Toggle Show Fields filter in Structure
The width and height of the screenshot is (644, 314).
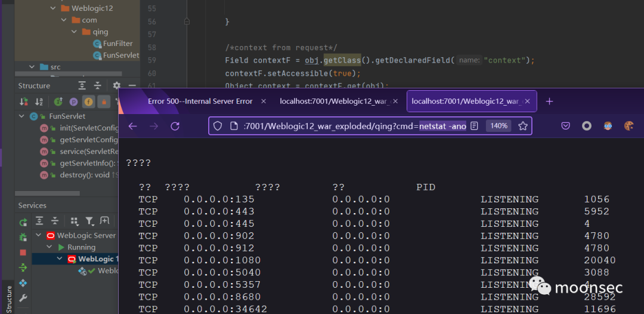pyautogui.click(x=88, y=101)
